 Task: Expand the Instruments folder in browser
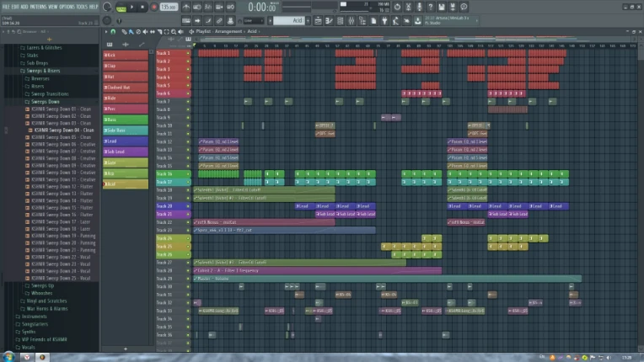(x=35, y=317)
